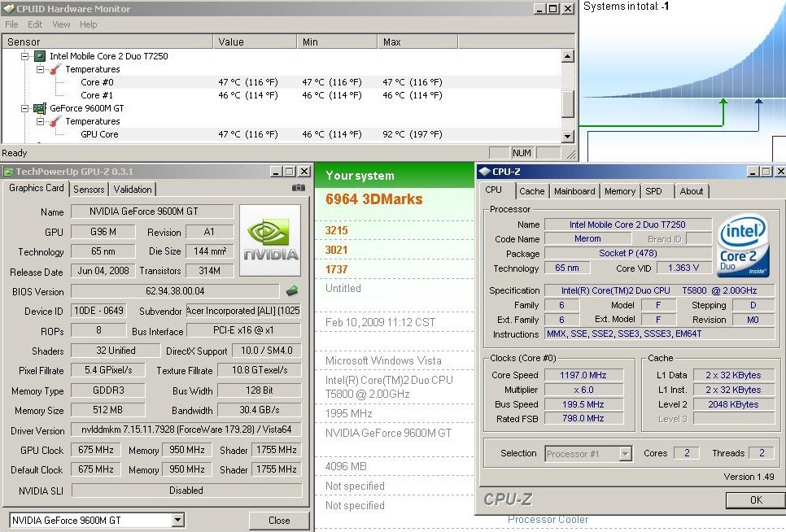Click the Memory Size field '512 MB'
This screenshot has width=786, height=532.
(x=107, y=410)
